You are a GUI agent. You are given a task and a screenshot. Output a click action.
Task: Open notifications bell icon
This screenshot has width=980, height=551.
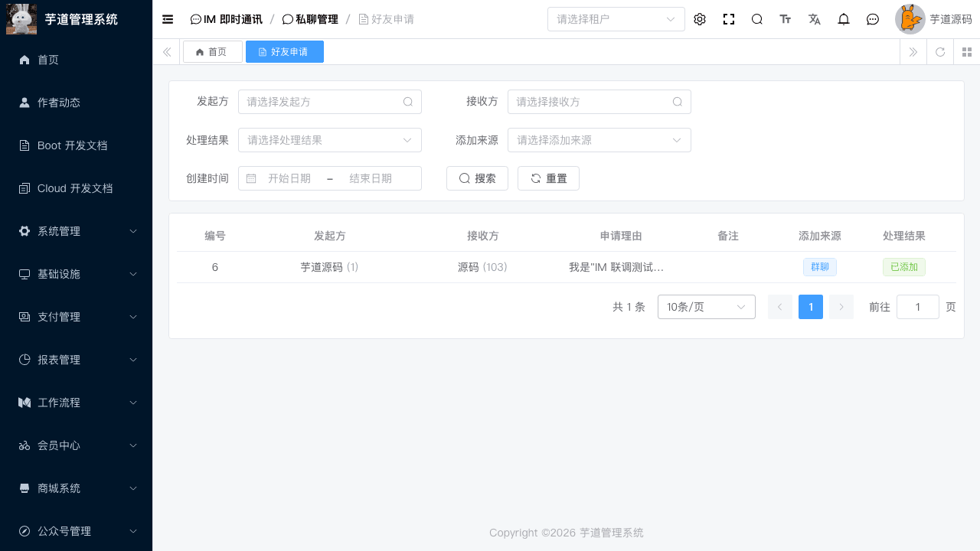[x=844, y=19]
